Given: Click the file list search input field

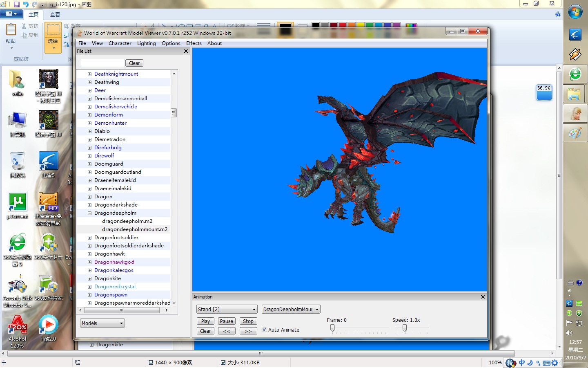Looking at the screenshot, I should coord(102,63).
